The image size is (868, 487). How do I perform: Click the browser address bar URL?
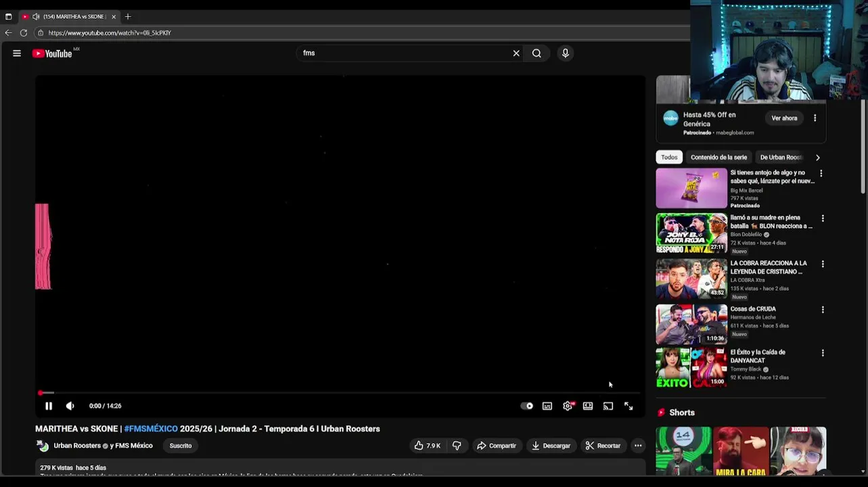pos(110,32)
